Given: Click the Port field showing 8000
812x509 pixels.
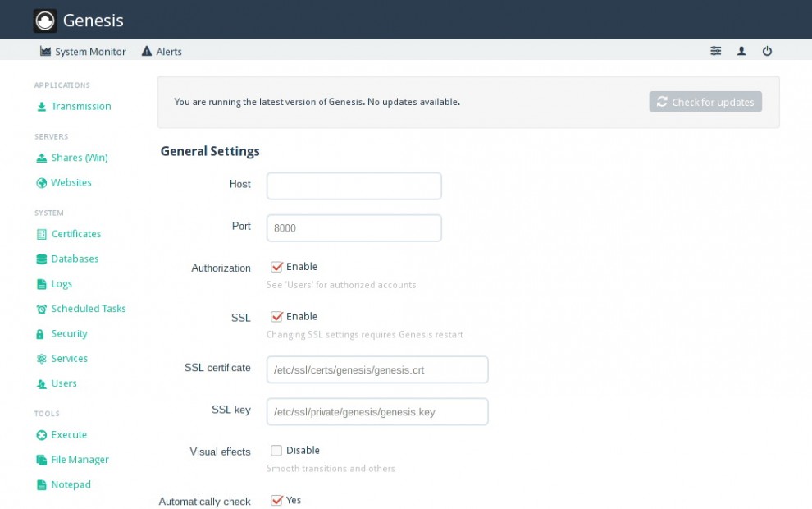Looking at the screenshot, I should coord(354,228).
